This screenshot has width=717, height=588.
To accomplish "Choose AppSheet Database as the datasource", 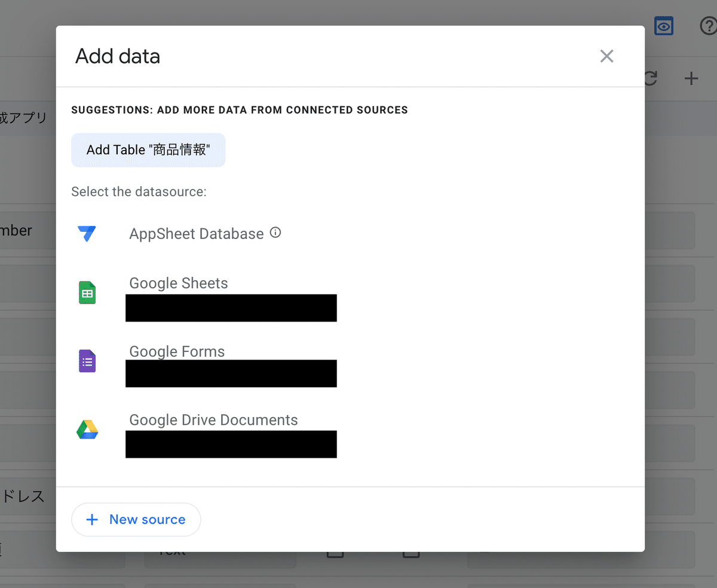I will point(197,234).
